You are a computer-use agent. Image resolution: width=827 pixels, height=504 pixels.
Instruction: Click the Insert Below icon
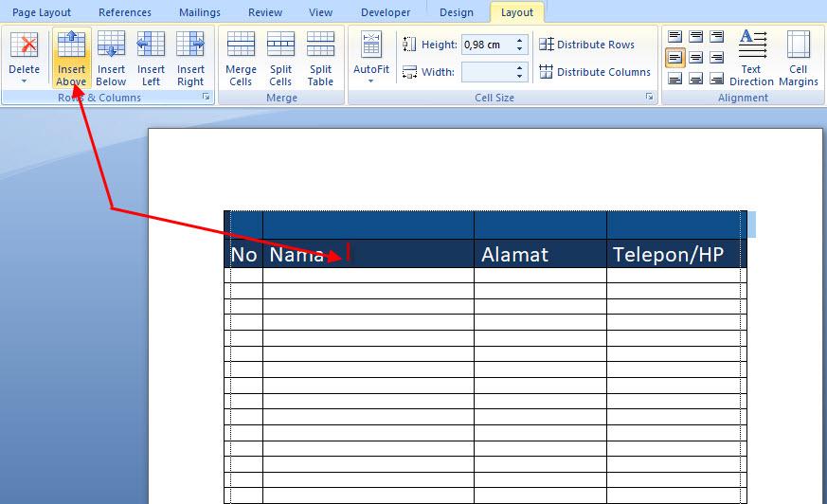pos(111,45)
